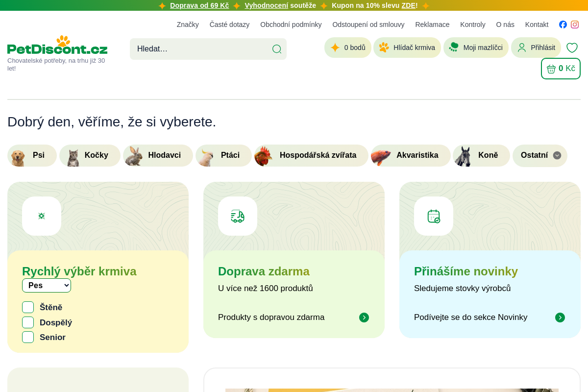
Task: Click the search magnifier icon
Action: click(x=277, y=49)
